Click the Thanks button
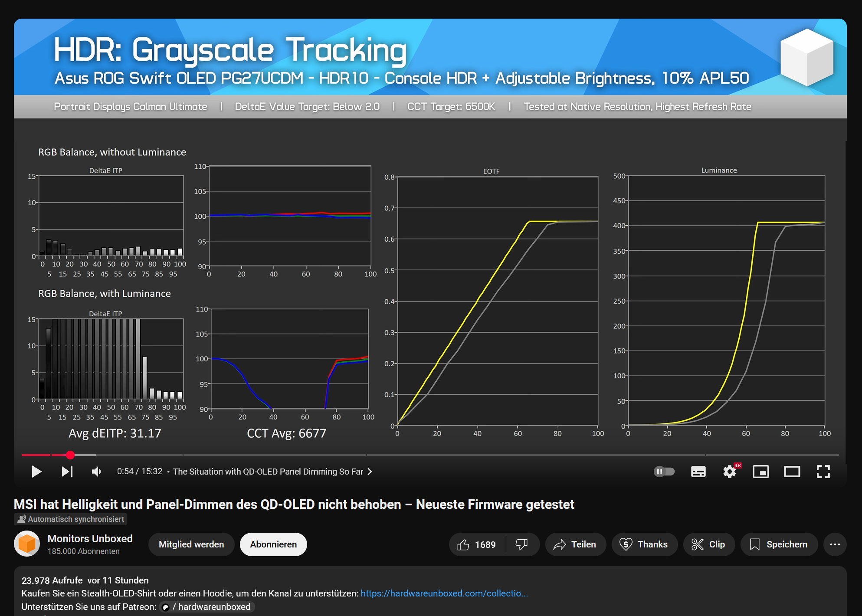The image size is (862, 616). pyautogui.click(x=644, y=544)
